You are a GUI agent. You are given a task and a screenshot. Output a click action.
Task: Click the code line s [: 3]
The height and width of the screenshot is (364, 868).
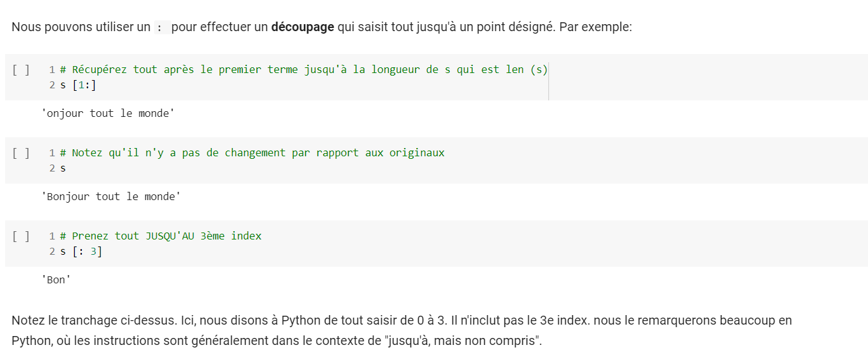click(81, 252)
